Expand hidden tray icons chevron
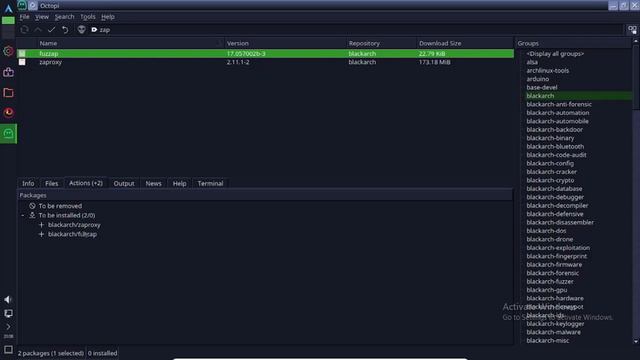Image resolution: width=640 pixels, height=360 pixels. click(x=8, y=327)
